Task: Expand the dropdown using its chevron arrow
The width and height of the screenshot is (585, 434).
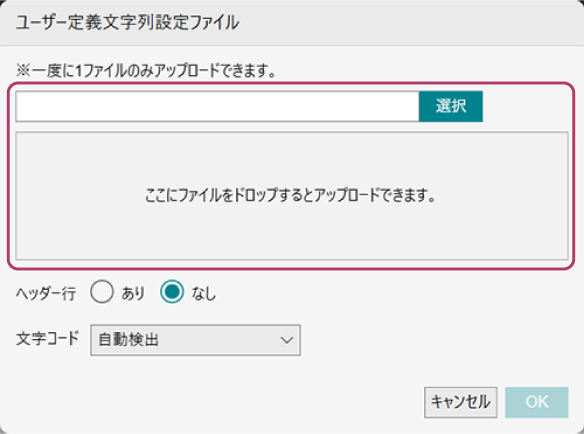Action: tap(287, 340)
